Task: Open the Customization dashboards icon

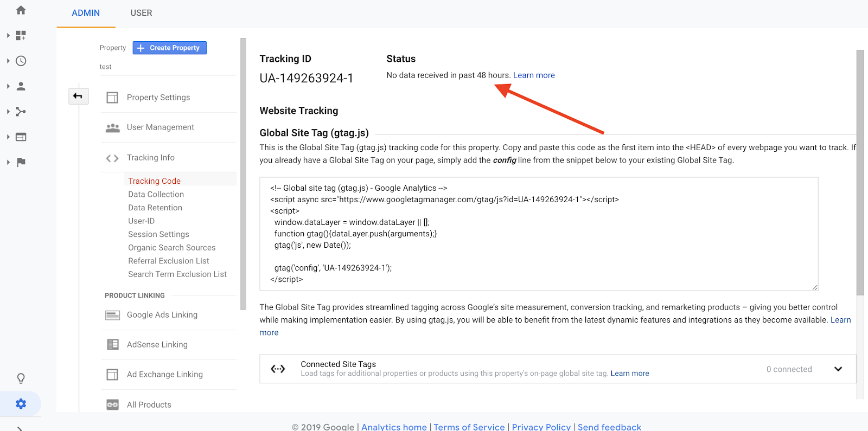Action: [21, 36]
